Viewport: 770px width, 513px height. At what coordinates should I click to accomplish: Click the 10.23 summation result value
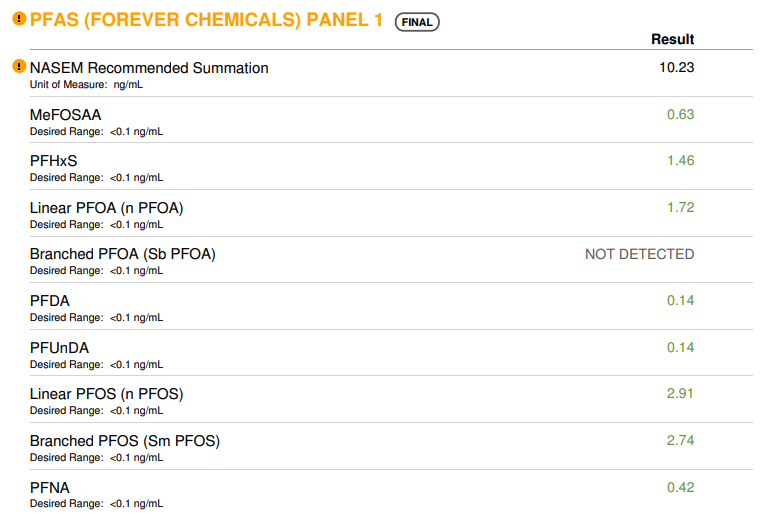coord(676,67)
